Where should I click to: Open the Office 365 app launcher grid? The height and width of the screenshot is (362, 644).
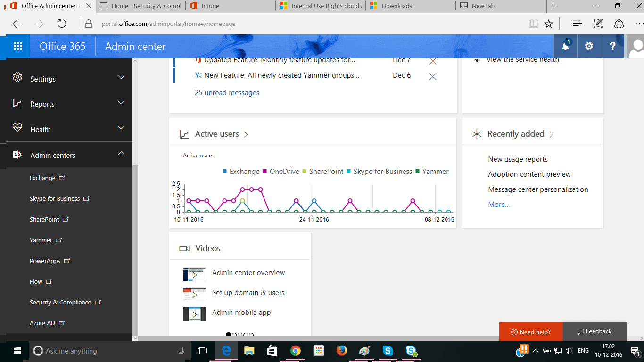point(18,46)
